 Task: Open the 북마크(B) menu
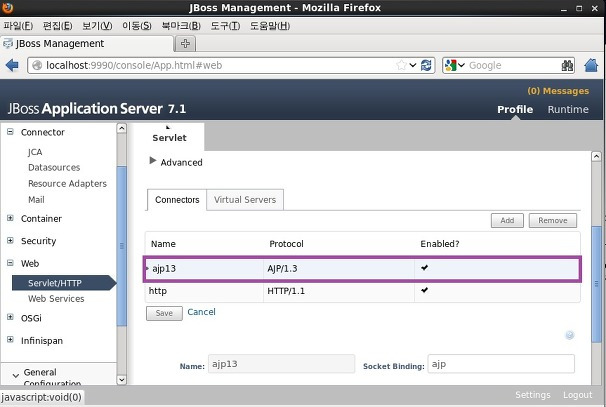(181, 26)
